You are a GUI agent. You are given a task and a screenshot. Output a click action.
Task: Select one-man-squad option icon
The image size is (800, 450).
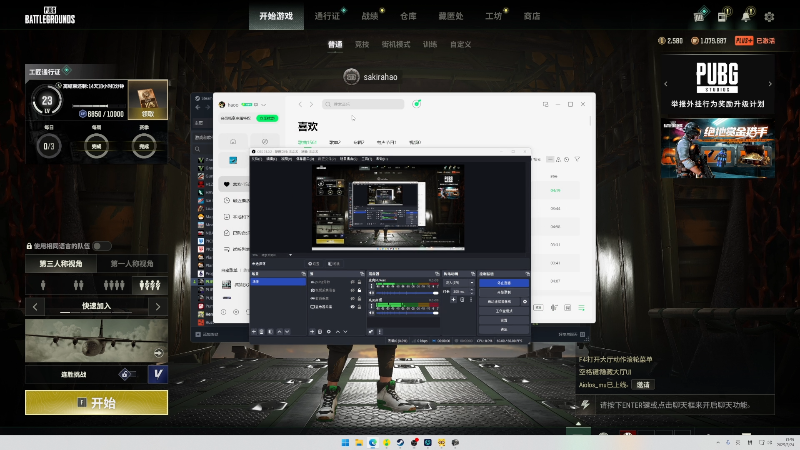150,285
